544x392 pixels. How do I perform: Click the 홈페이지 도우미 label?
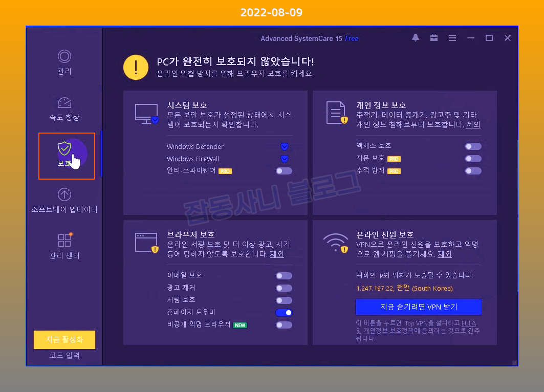(191, 312)
